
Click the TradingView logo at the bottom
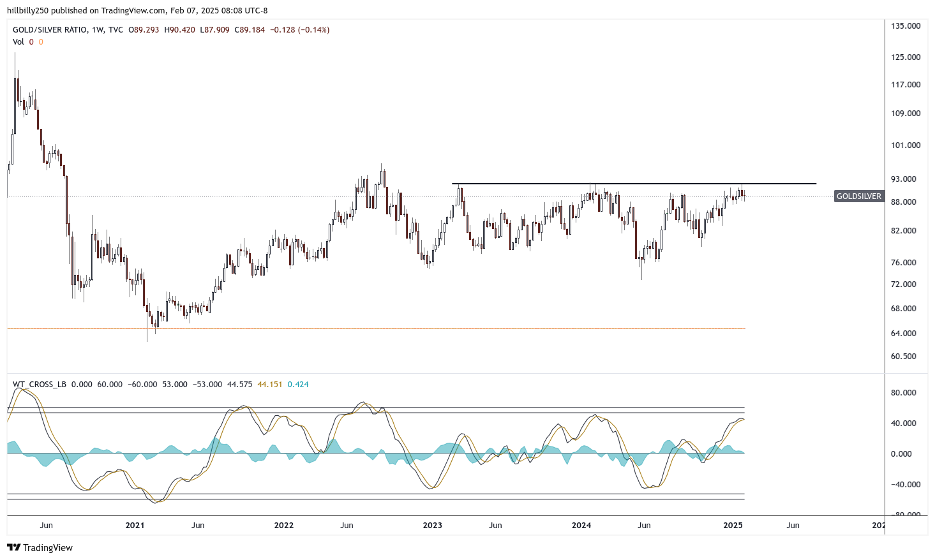(40, 548)
